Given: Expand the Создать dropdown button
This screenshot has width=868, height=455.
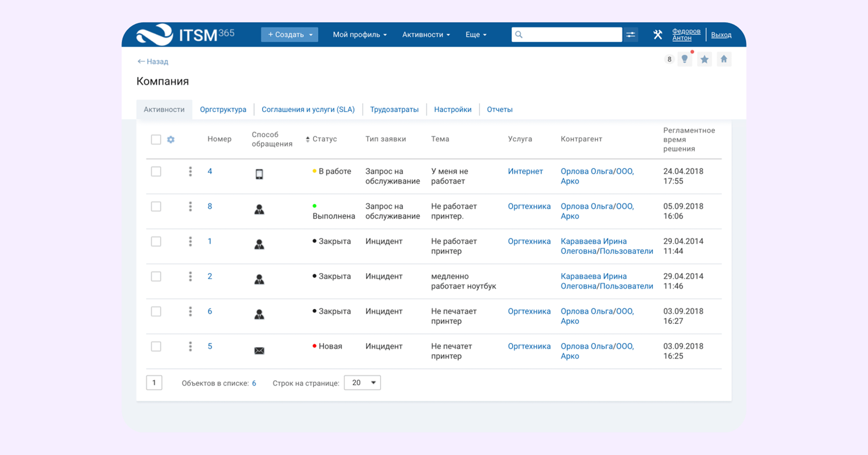Looking at the screenshot, I should (x=289, y=35).
